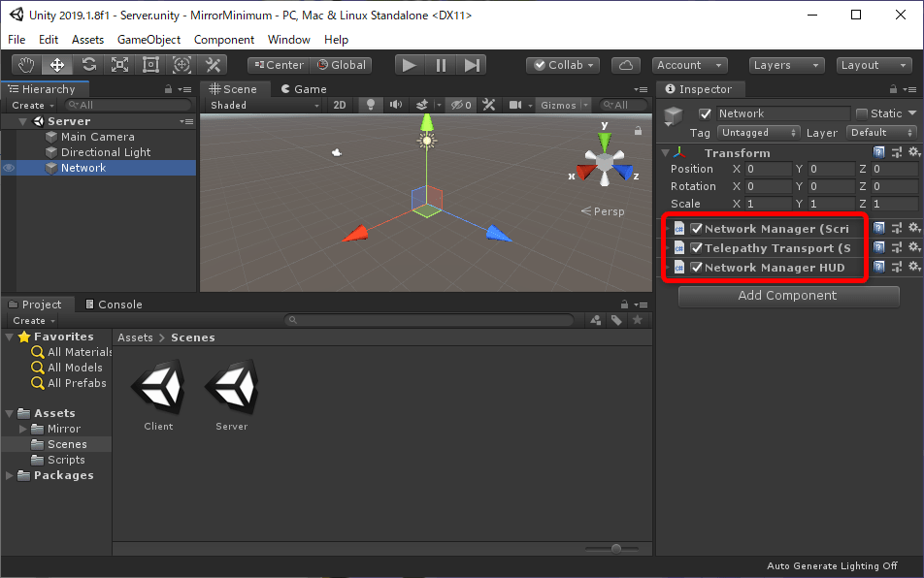Select the Scale tool in toolbar
The image size is (924, 578).
click(119, 65)
